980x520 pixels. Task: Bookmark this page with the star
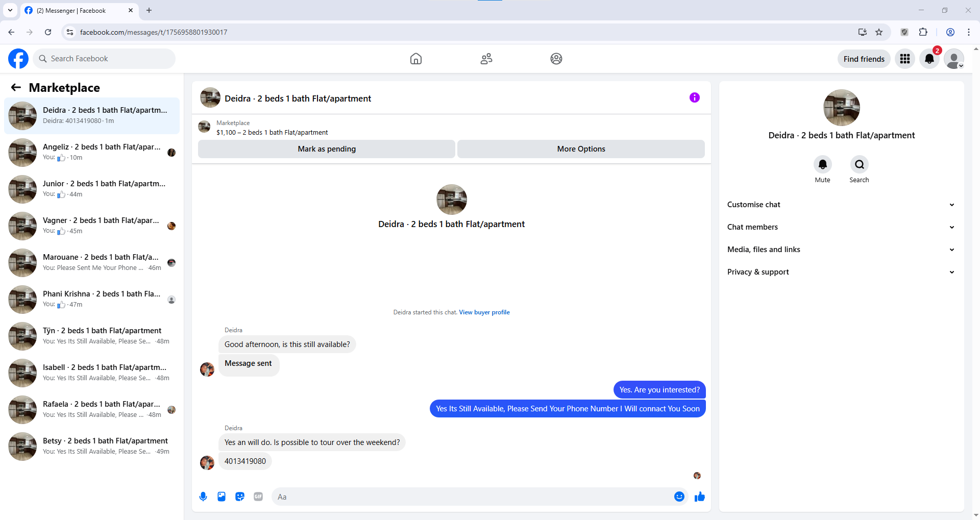click(x=879, y=32)
